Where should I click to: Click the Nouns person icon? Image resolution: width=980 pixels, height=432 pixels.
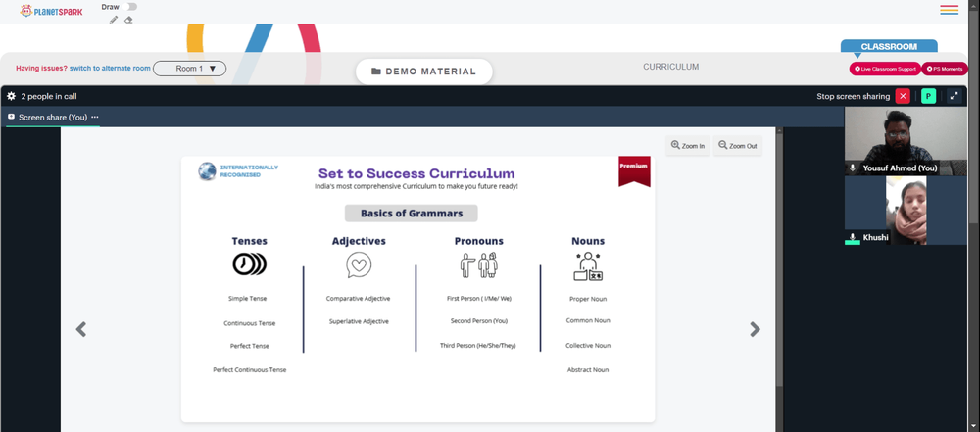pyautogui.click(x=587, y=266)
